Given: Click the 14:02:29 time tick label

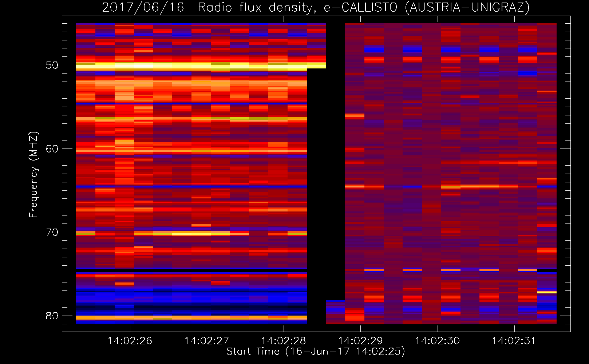Looking at the screenshot, I should click(x=360, y=341).
